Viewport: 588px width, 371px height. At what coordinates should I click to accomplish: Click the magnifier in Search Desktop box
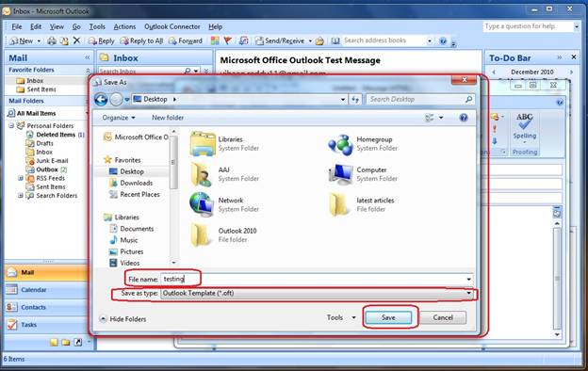click(468, 99)
